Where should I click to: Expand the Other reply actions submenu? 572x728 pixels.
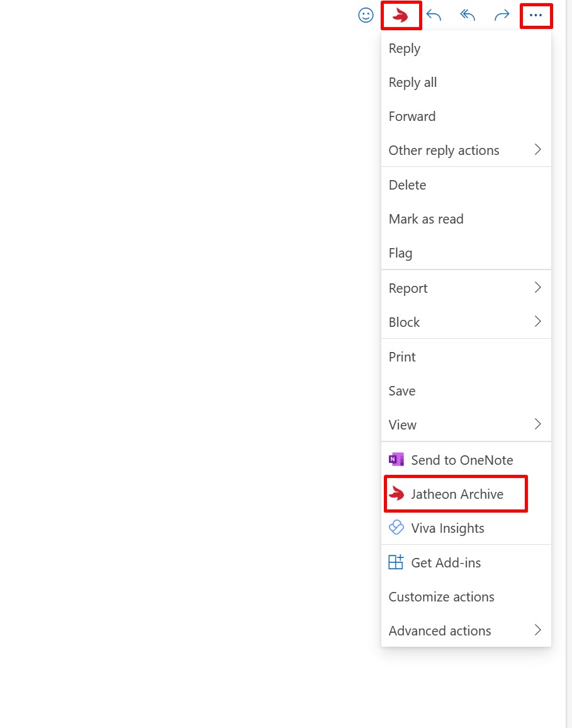coord(466,150)
